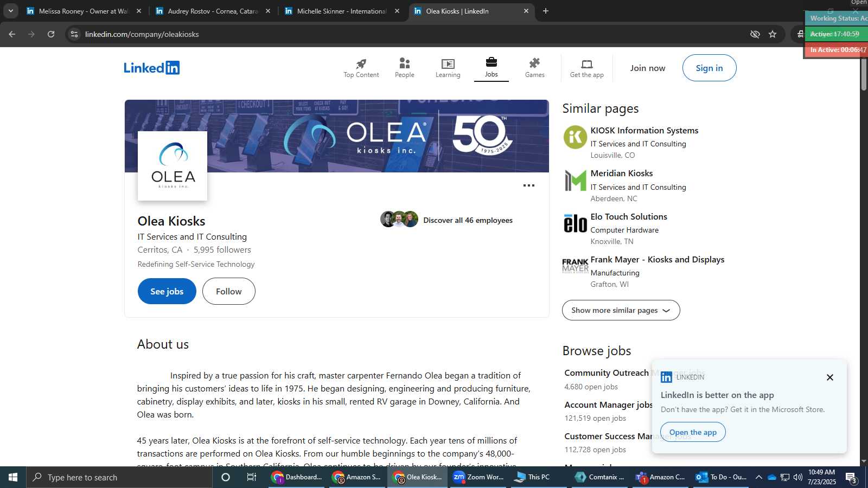Click Discover all 46 employees link
Image resolution: width=868 pixels, height=488 pixels.
pyautogui.click(x=468, y=220)
